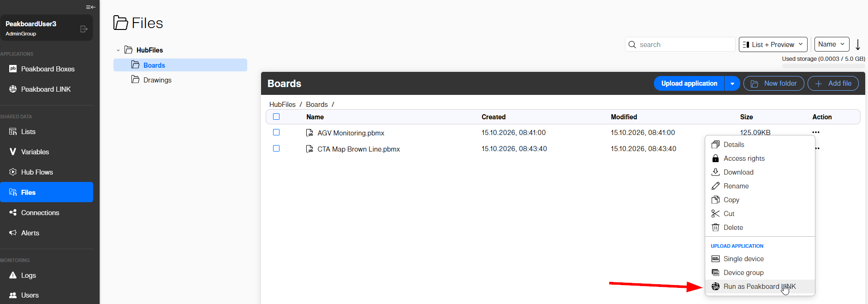Viewport: 868px width, 304px height.
Task: Open the Upload application dropdown arrow
Action: (732, 83)
